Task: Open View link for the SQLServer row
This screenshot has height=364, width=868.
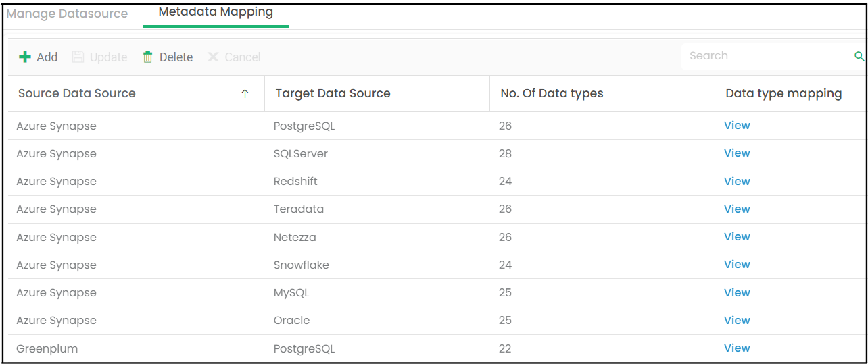Action: [x=737, y=153]
